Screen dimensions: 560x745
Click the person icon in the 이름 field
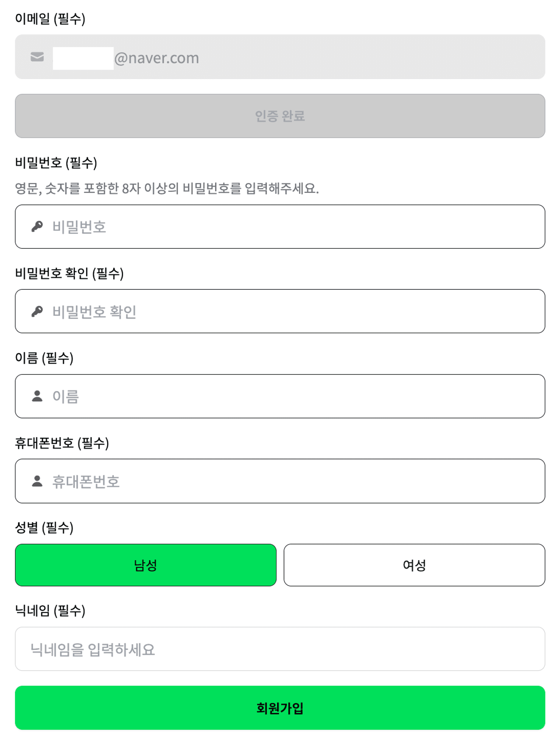37,396
